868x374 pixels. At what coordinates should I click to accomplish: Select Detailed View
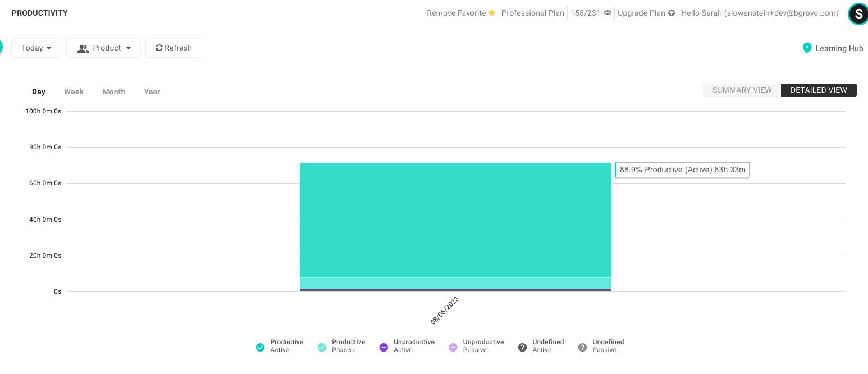coord(819,90)
